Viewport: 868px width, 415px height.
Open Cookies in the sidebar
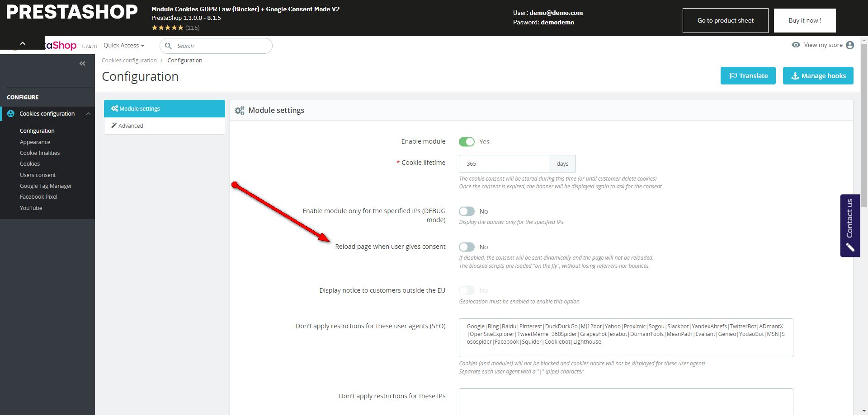pos(30,164)
